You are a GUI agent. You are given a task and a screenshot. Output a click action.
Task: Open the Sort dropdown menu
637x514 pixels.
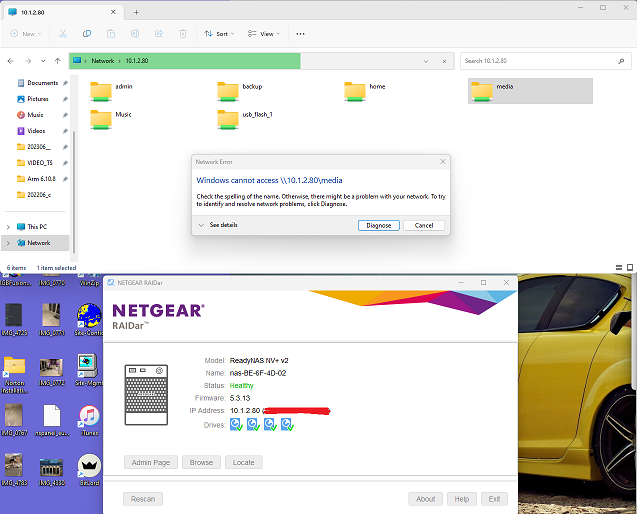point(219,33)
